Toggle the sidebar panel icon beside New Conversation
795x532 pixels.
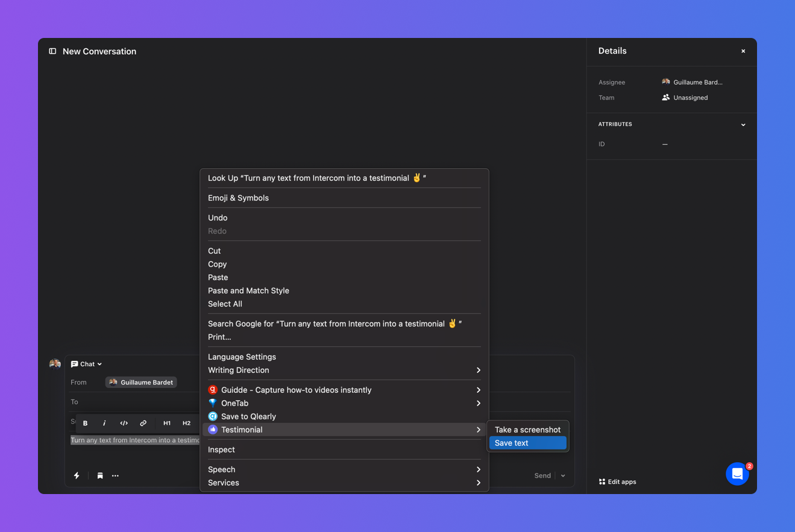52,51
